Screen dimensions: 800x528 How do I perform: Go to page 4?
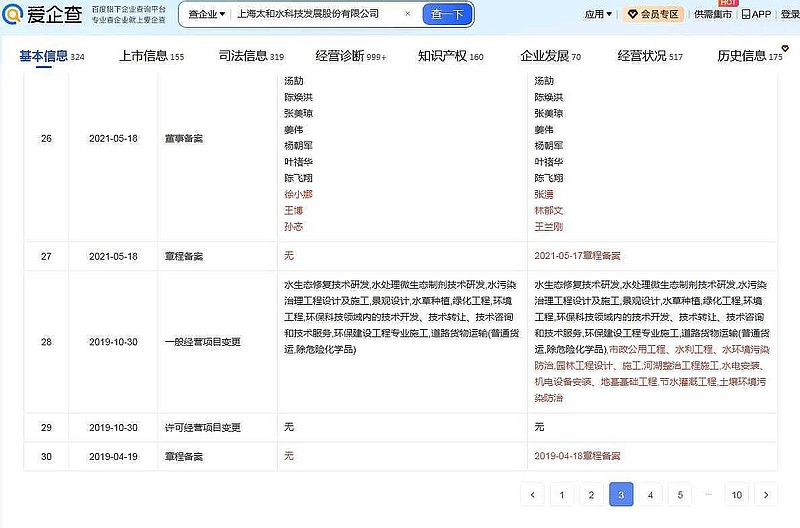coord(650,494)
